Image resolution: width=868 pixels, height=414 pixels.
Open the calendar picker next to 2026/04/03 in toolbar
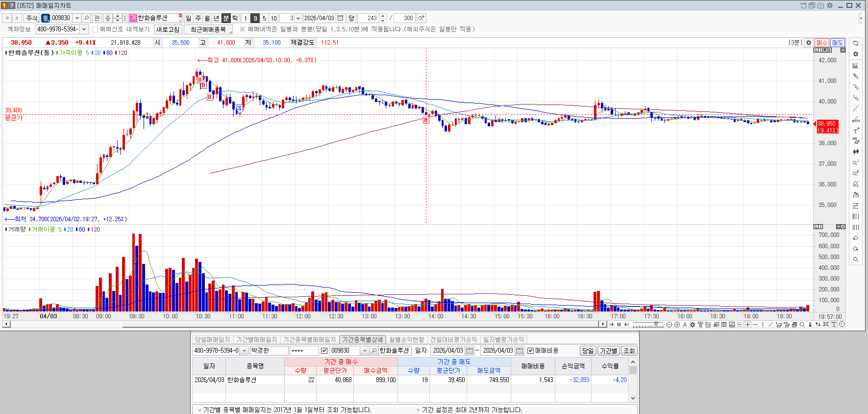click(x=341, y=18)
